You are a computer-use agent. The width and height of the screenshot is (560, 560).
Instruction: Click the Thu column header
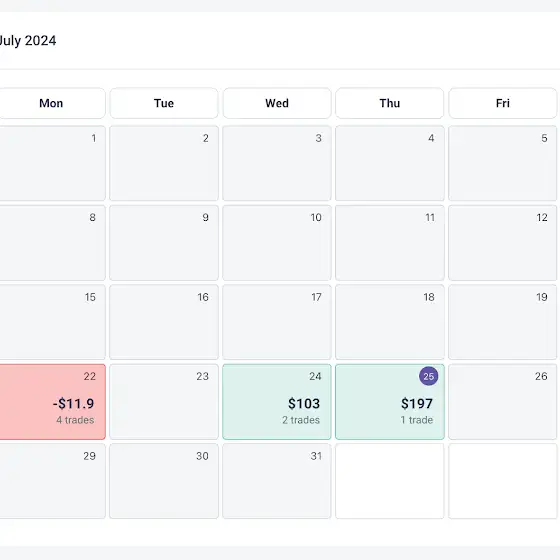pos(390,103)
